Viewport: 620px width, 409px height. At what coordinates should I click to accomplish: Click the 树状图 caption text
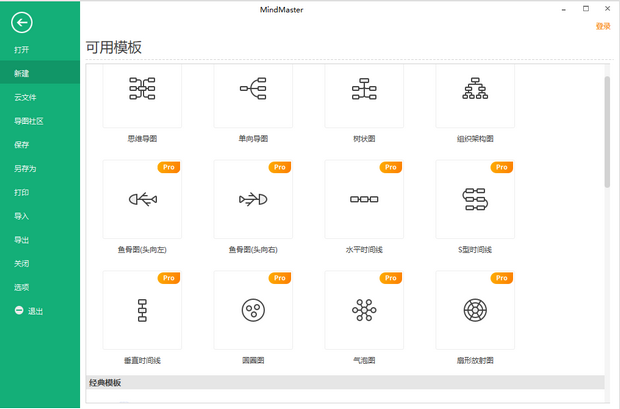pyautogui.click(x=364, y=138)
